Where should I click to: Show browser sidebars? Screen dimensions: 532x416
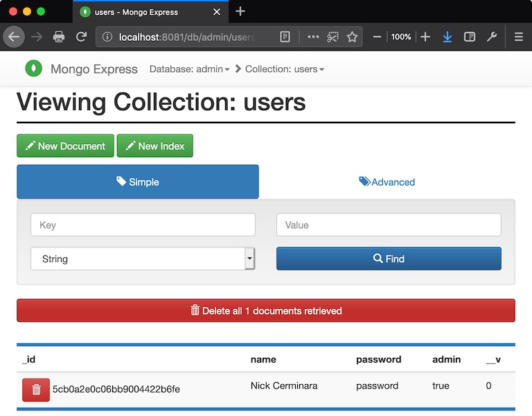click(470, 37)
